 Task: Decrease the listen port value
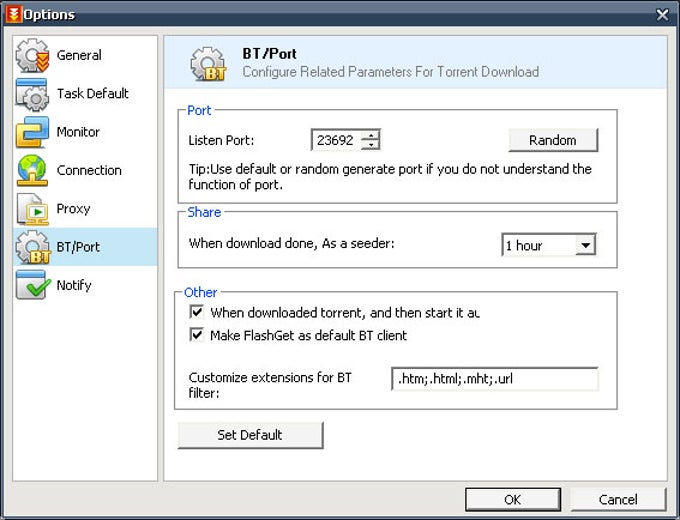pyautogui.click(x=371, y=144)
